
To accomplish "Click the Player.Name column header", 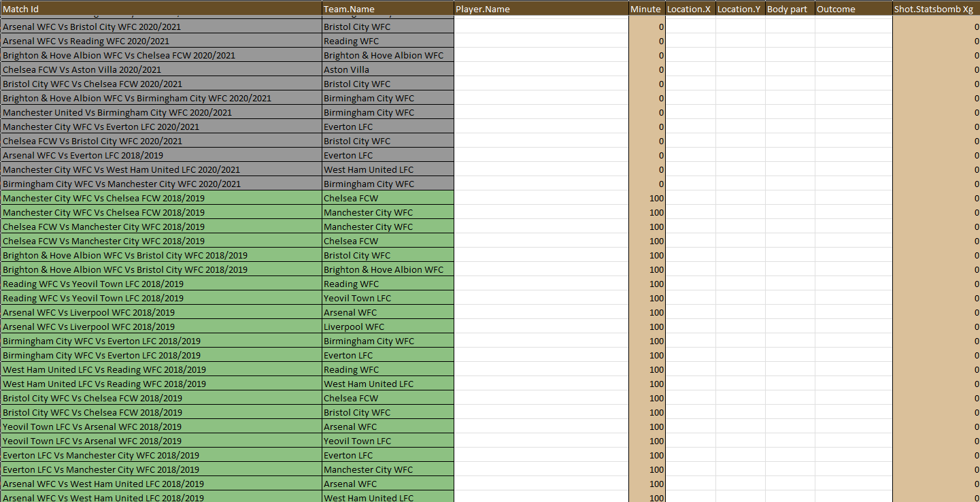I will [x=541, y=9].
